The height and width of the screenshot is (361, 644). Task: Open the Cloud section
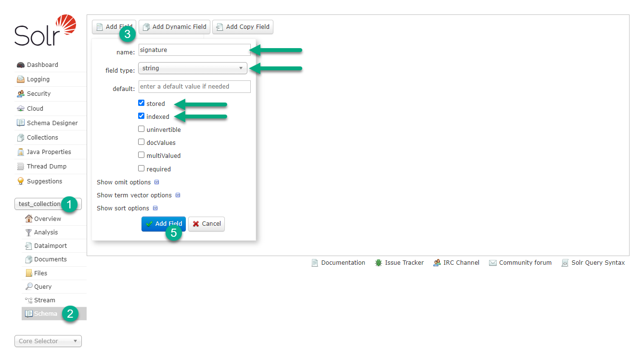point(35,108)
